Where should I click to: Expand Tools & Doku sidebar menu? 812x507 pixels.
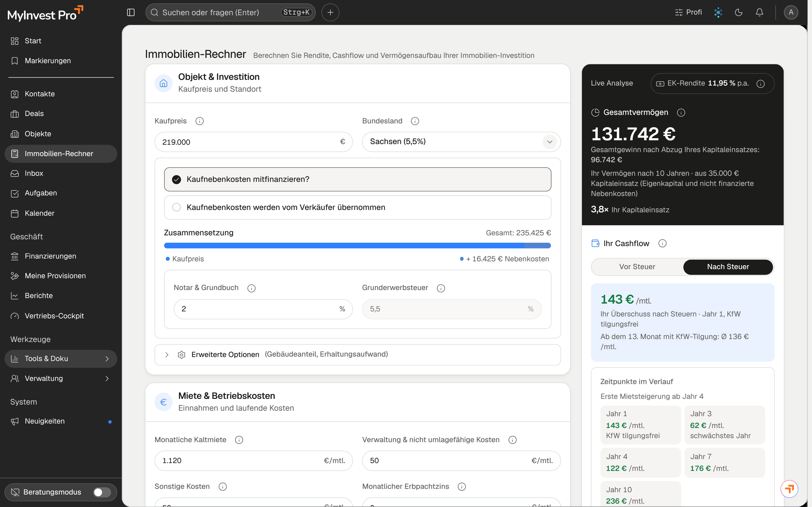(61, 359)
